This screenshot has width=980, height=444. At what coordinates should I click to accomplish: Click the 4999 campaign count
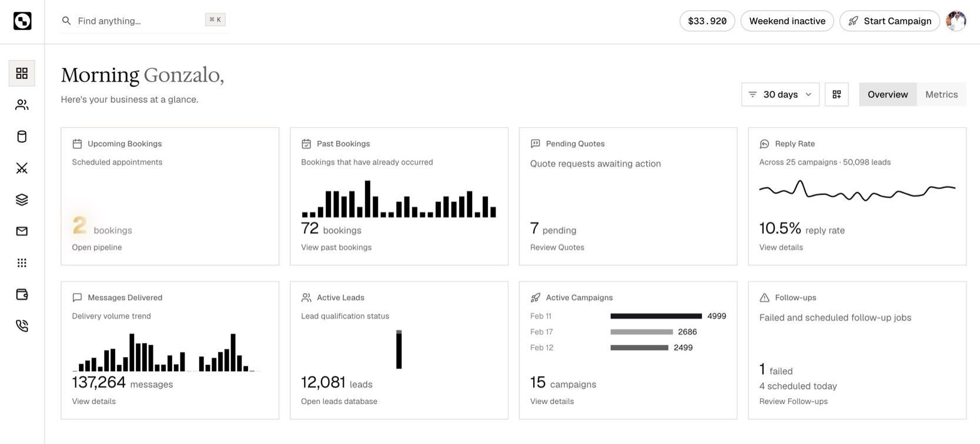coord(717,316)
